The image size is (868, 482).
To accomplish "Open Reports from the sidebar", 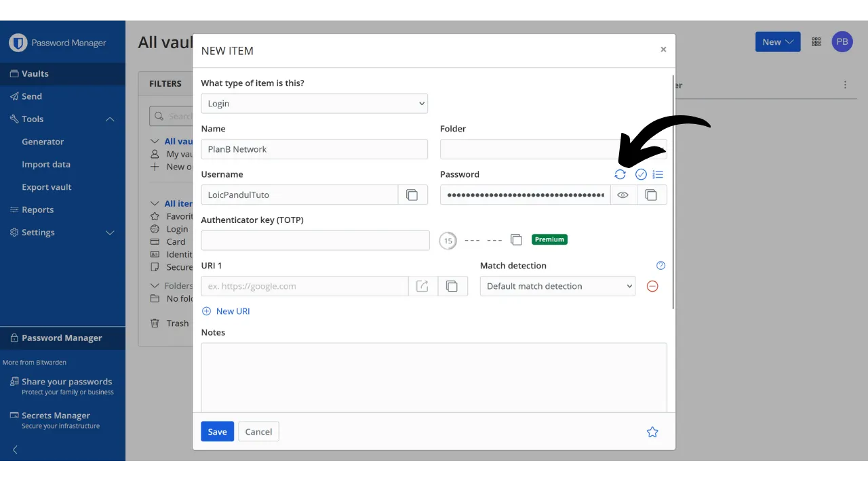I will coord(37,209).
